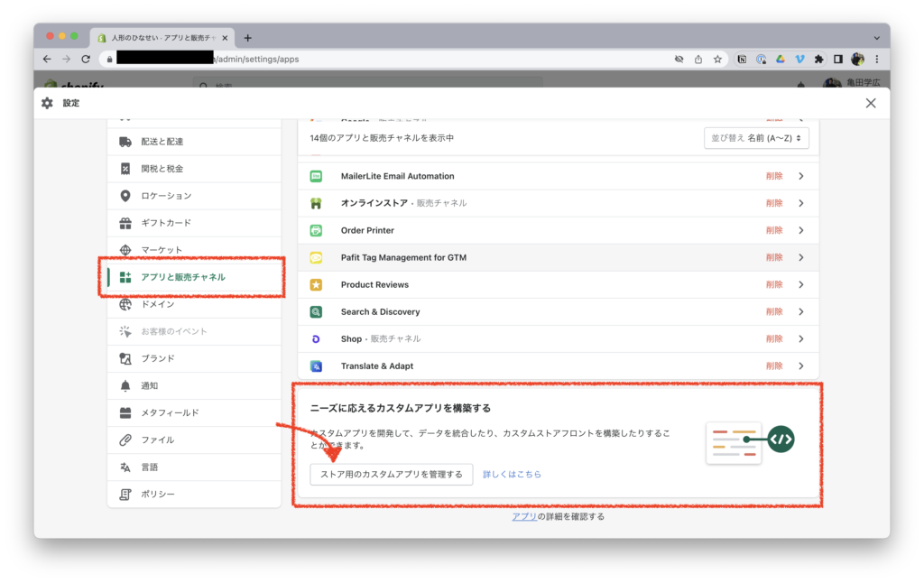Click the bell icon for 通知
The height and width of the screenshot is (583, 924).
click(x=125, y=385)
